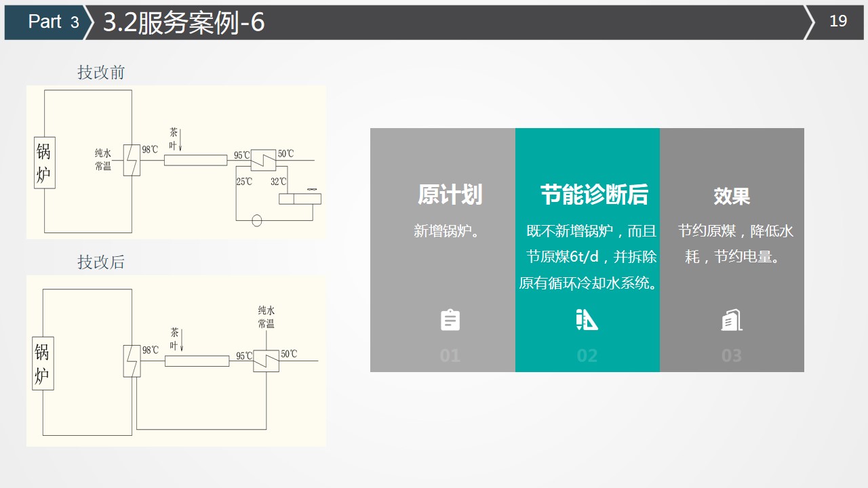Select the 节能诊断后 heading
Viewport: 868px width, 488px height.
click(594, 195)
